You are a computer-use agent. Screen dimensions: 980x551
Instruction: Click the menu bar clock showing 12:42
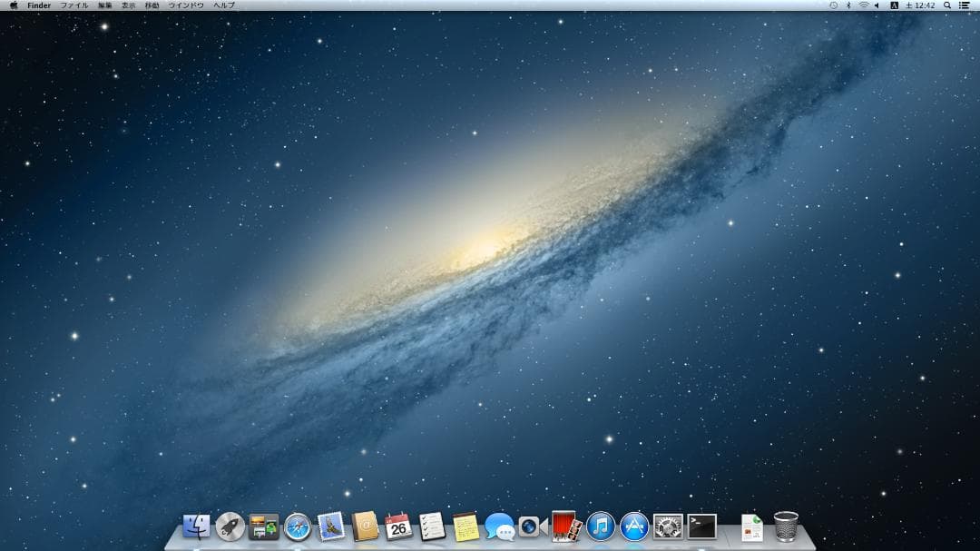tap(919, 5)
